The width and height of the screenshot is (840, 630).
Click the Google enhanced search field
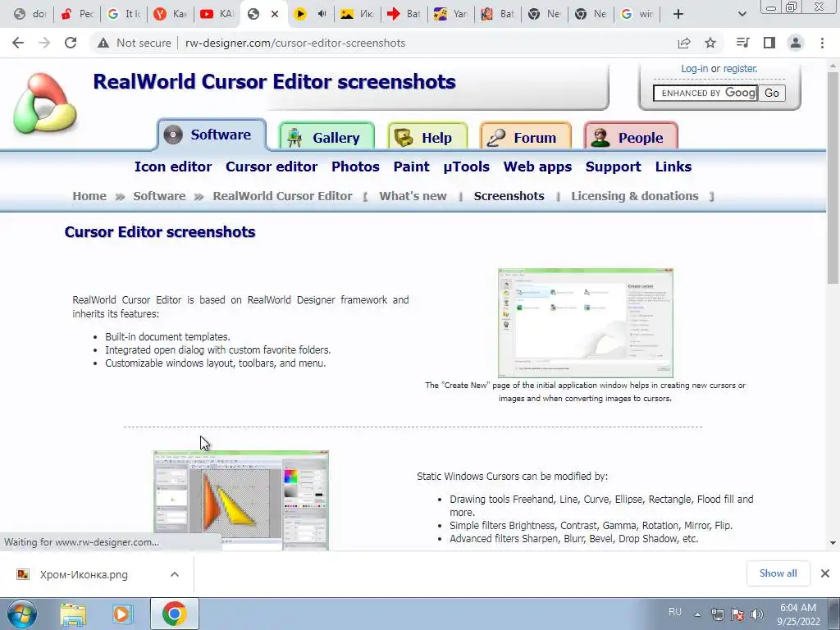click(x=705, y=93)
